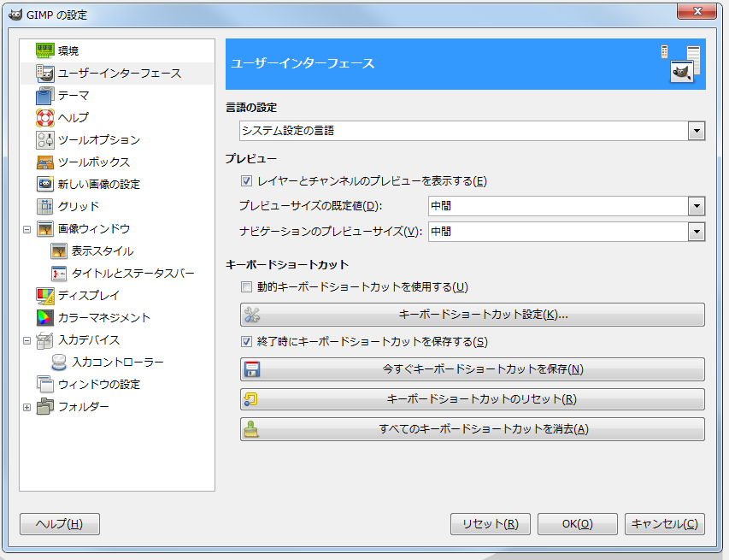Select ツールボックス label in tree
This screenshot has width=729, height=560.
click(x=94, y=162)
